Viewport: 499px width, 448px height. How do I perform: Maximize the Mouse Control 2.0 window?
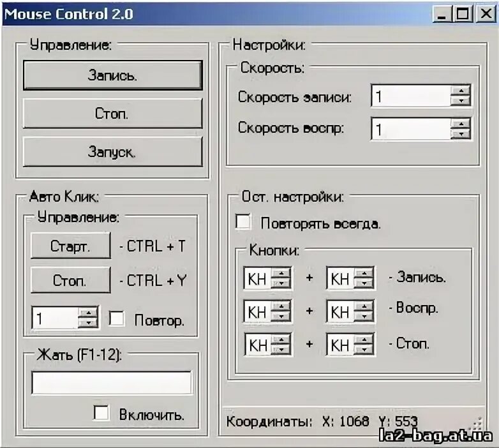coord(463,13)
